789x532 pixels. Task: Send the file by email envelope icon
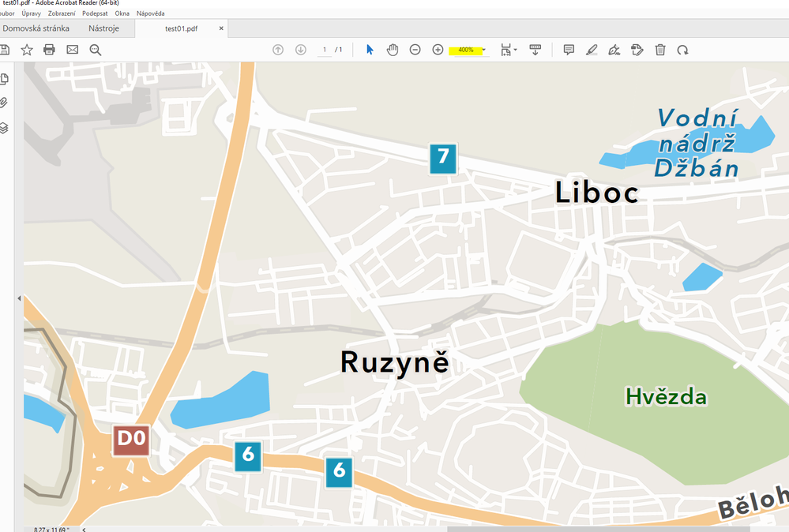tap(73, 50)
